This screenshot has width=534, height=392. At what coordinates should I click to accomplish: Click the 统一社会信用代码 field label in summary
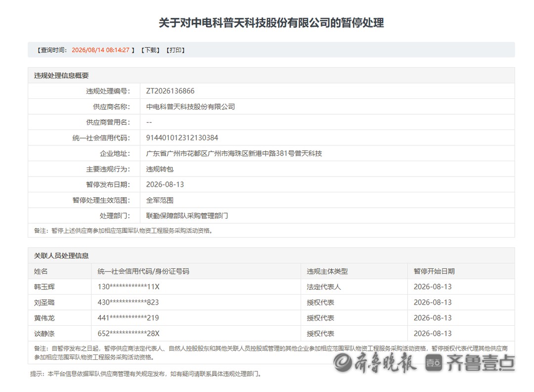101,138
